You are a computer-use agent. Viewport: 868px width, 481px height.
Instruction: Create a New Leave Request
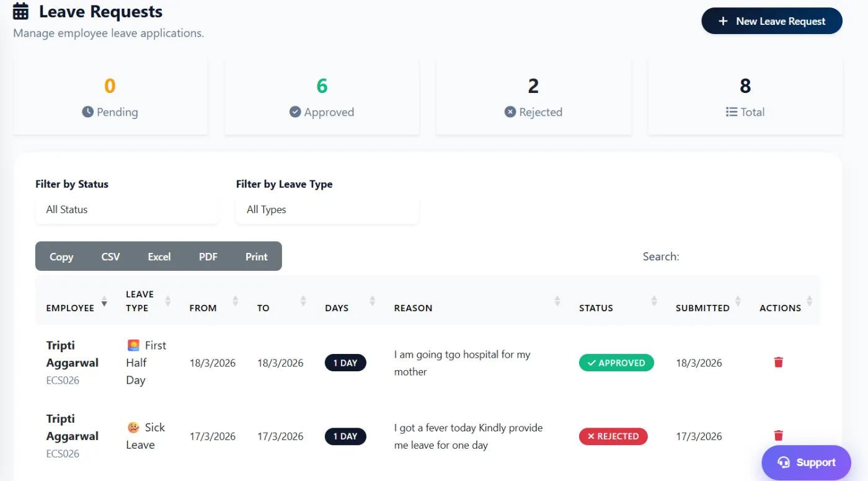[x=772, y=21]
